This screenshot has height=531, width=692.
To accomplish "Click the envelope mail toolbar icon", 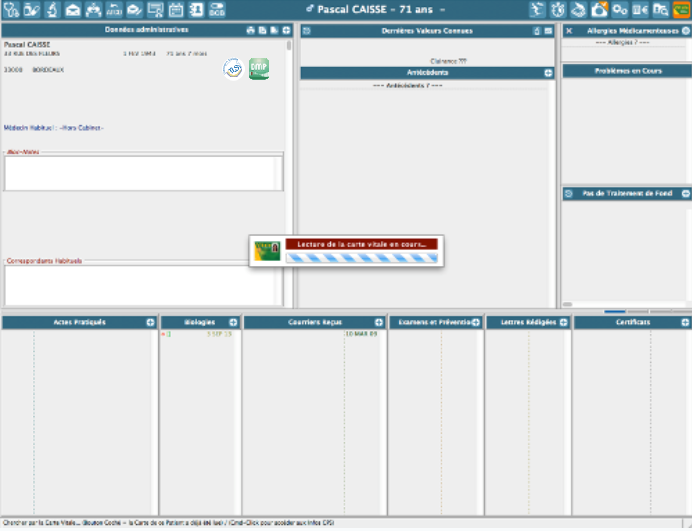I will coord(72,10).
